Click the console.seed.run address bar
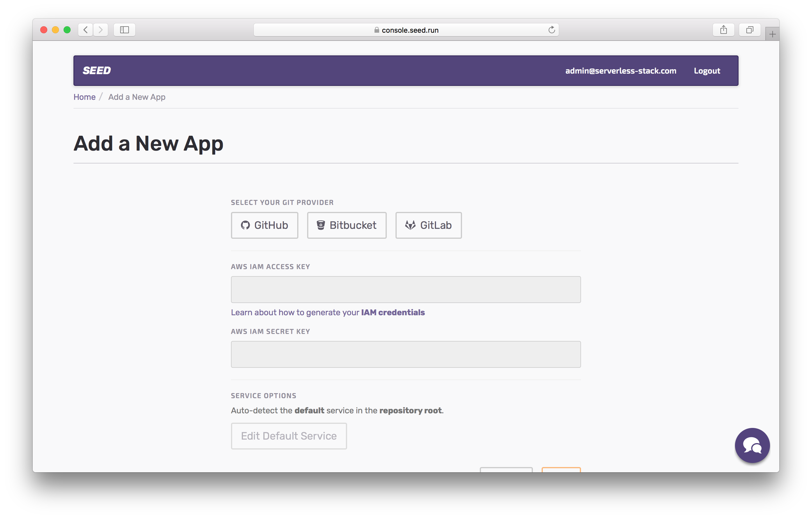 (x=406, y=30)
